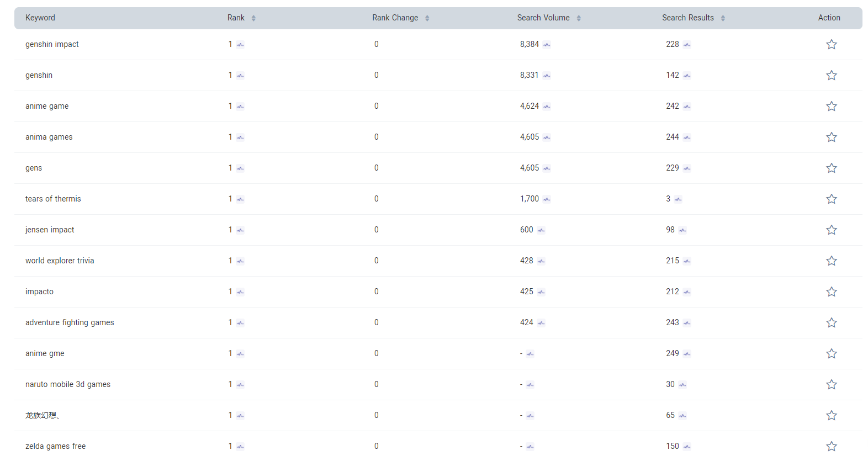Show search volume trend for impacto
The height and width of the screenshot is (461, 868).
541,292
